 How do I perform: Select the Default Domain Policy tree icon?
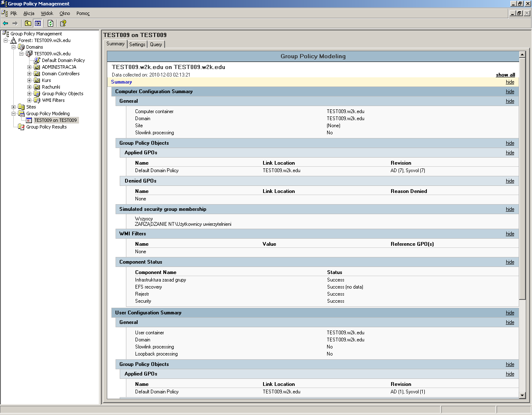click(37, 60)
